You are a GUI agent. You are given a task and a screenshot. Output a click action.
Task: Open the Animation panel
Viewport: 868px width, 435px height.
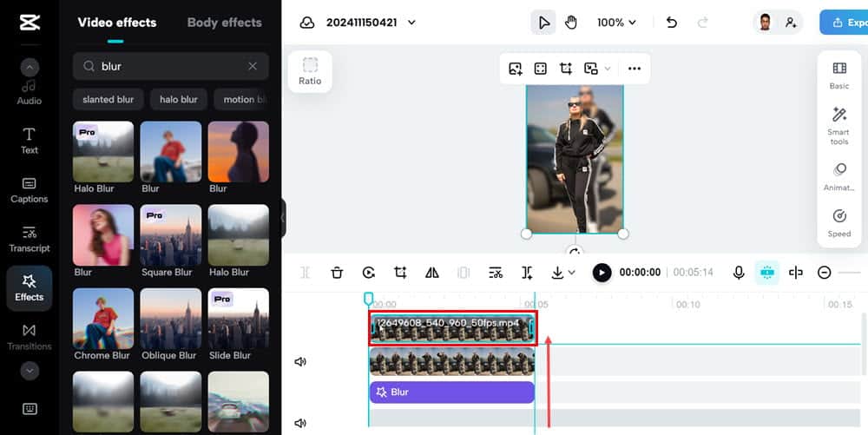(839, 177)
